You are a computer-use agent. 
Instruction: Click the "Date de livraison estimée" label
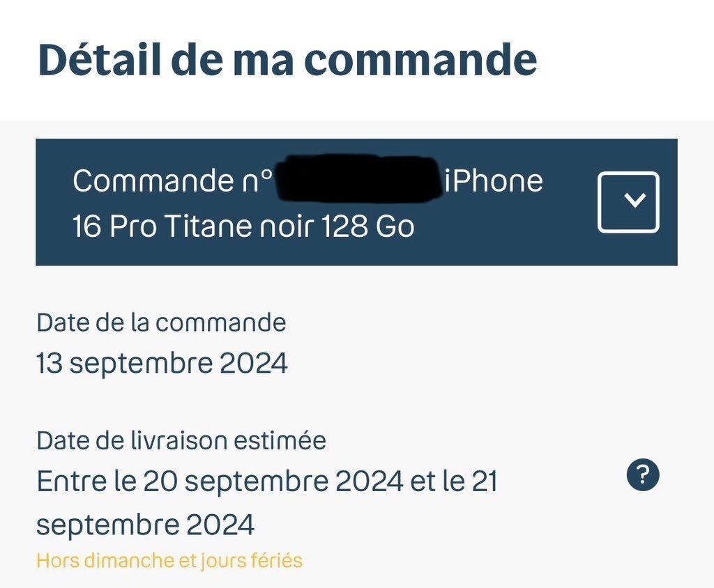point(181,440)
